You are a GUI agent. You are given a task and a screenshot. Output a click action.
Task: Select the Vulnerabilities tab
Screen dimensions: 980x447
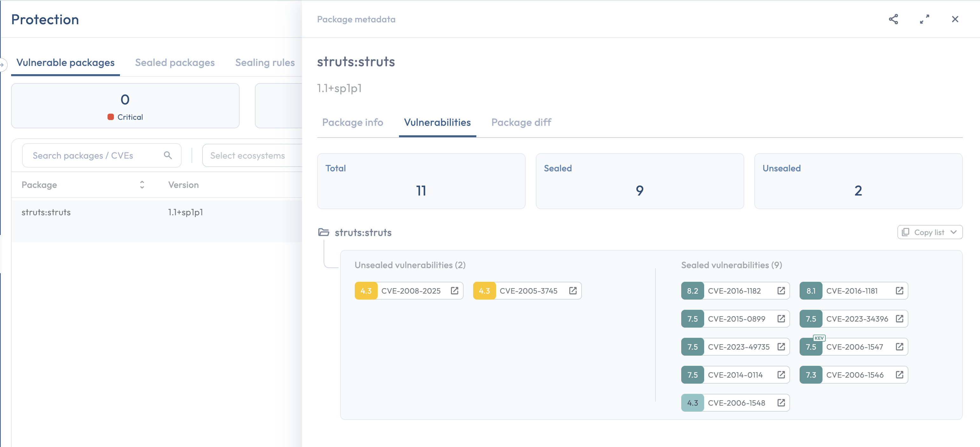point(437,122)
